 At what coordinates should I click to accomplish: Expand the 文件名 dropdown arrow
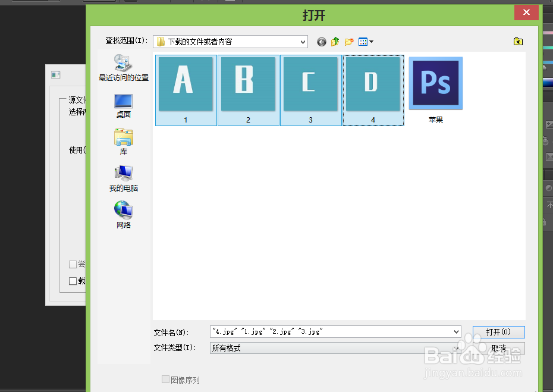tap(456, 332)
